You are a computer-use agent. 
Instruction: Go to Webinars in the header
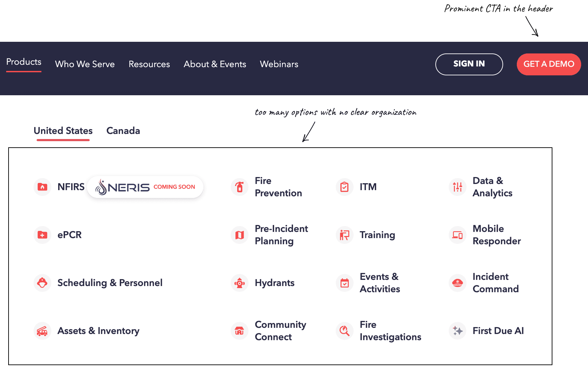pyautogui.click(x=279, y=64)
